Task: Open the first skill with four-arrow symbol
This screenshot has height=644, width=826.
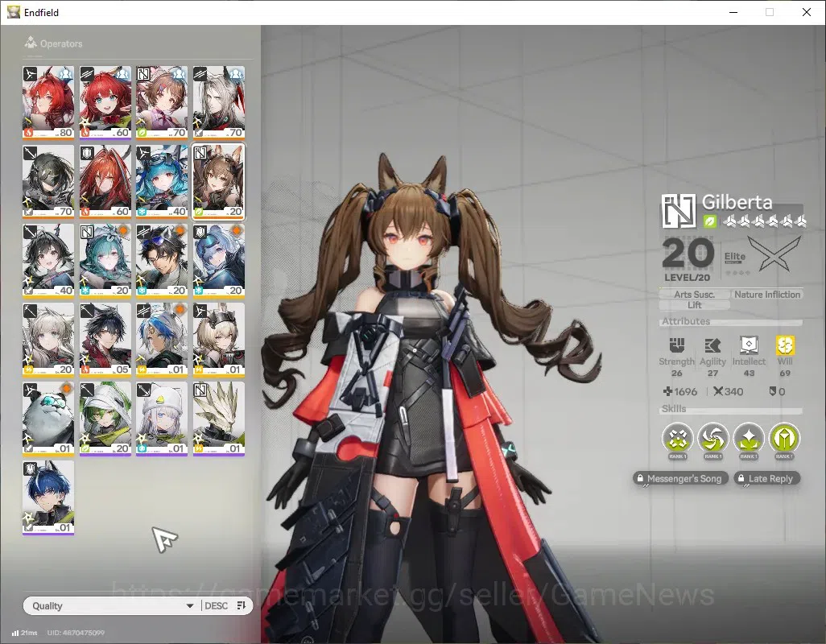Action: (x=677, y=438)
